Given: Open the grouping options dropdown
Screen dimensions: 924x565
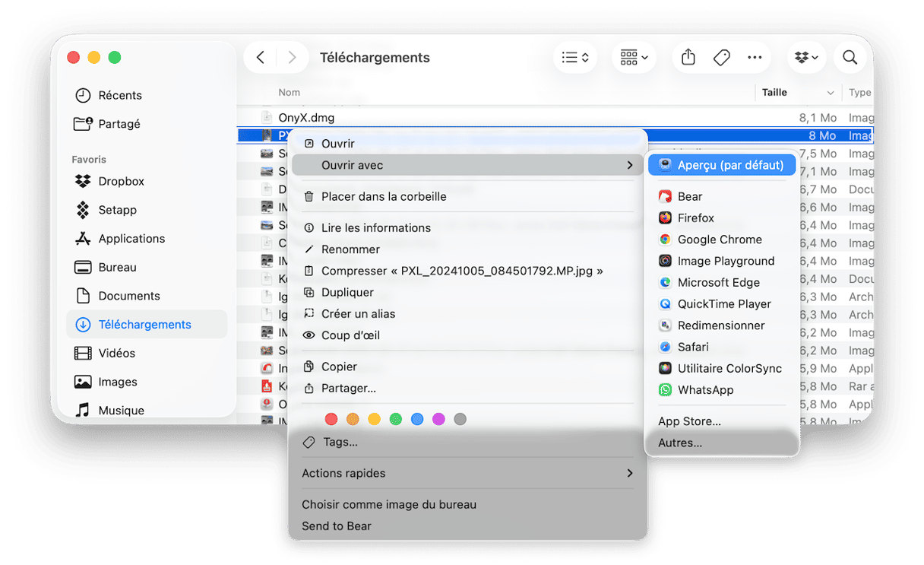Looking at the screenshot, I should coord(634,58).
